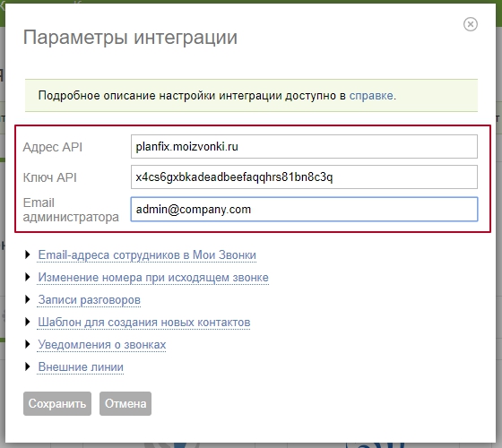Expand Записи разговоров arrow
502x448 pixels.
point(28,299)
